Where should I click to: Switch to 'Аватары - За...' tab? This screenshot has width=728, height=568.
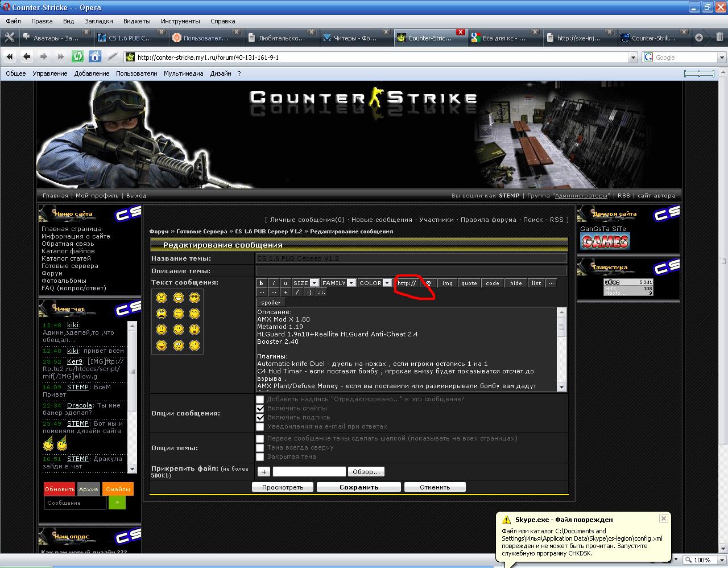[x=56, y=38]
